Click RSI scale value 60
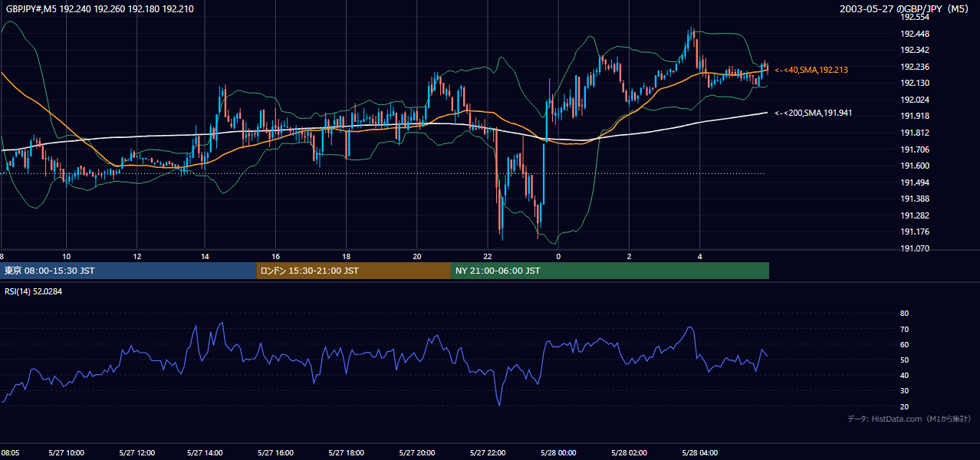The image size is (980, 460). (904, 344)
